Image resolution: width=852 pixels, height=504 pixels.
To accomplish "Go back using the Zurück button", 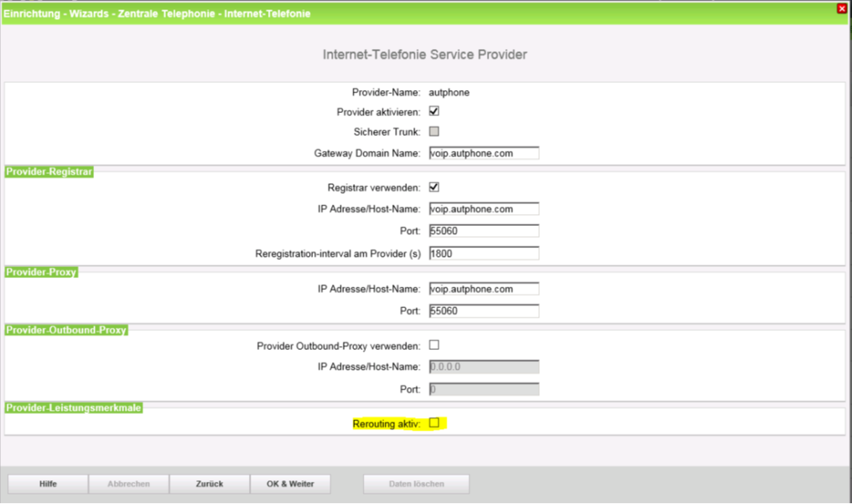I will click(209, 484).
